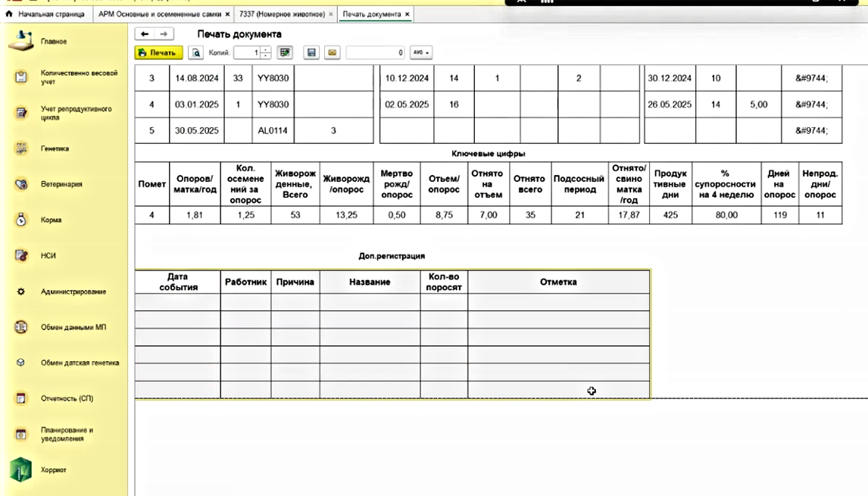This screenshot has height=496, width=868.
Task: Click the Администрирование gear icon
Action: (x=21, y=292)
